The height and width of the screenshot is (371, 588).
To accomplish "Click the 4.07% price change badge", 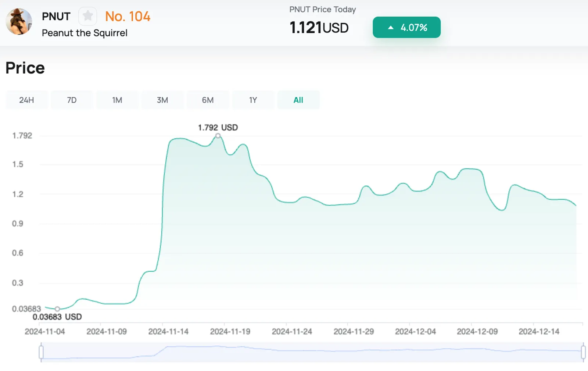I will coord(406,27).
